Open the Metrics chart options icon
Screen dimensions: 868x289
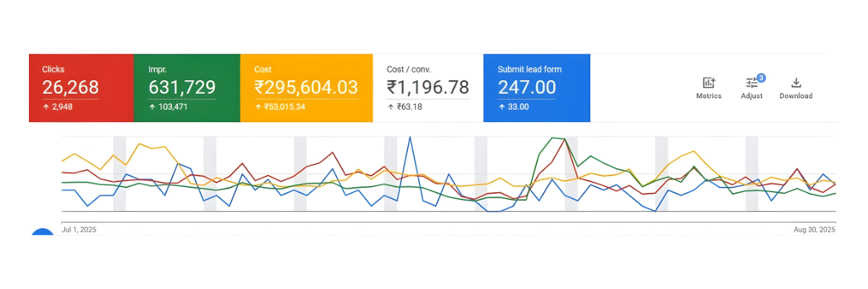click(708, 83)
